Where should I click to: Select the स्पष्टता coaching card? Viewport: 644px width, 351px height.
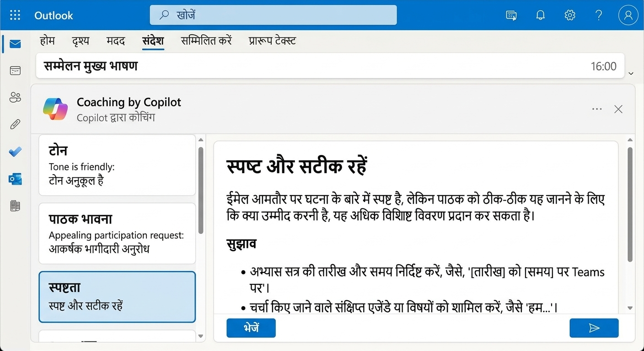click(x=117, y=297)
